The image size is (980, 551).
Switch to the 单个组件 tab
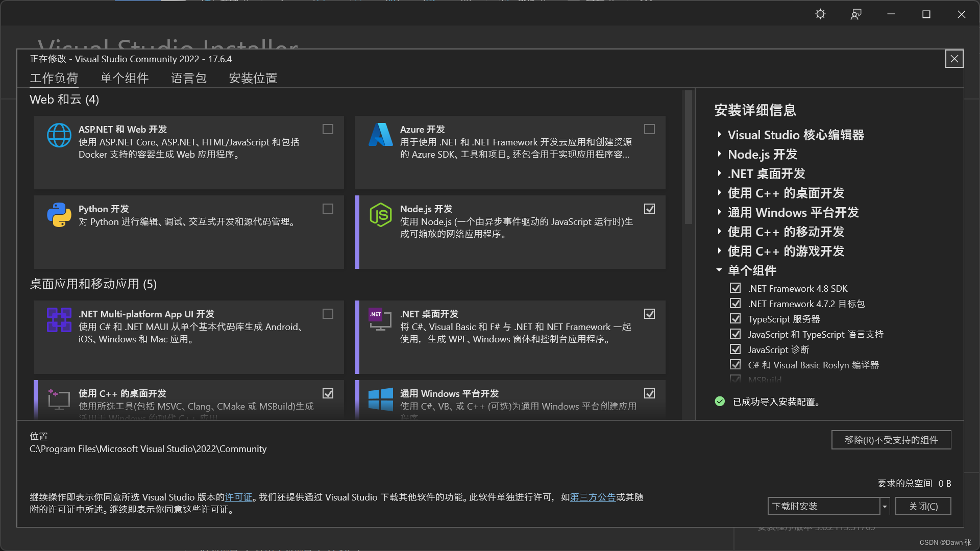(x=125, y=78)
